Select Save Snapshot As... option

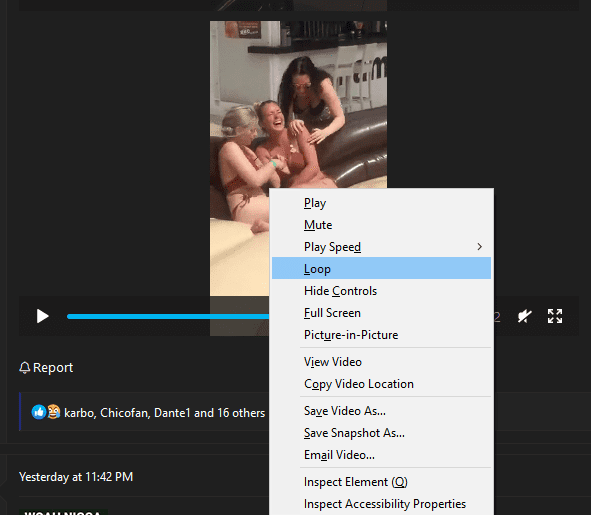point(381,433)
